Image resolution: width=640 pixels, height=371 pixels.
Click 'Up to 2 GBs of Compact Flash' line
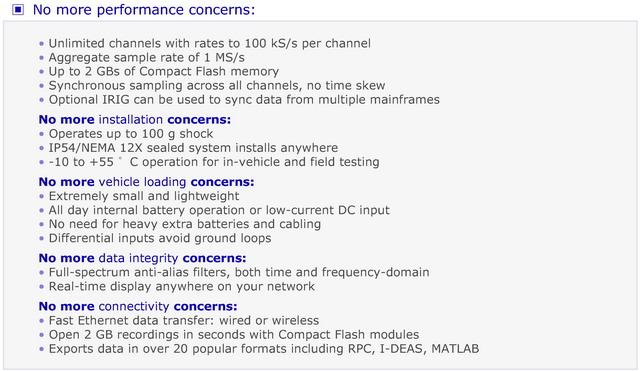click(x=164, y=71)
